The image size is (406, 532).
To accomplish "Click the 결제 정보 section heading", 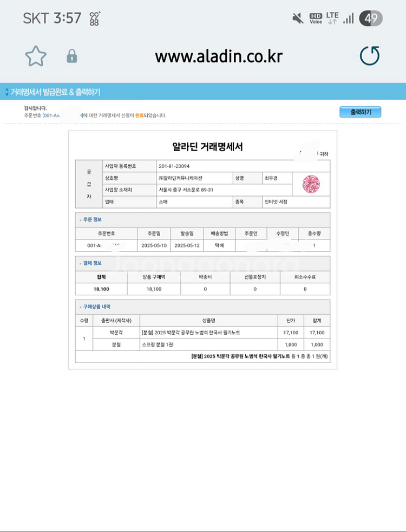I will pos(93,263).
